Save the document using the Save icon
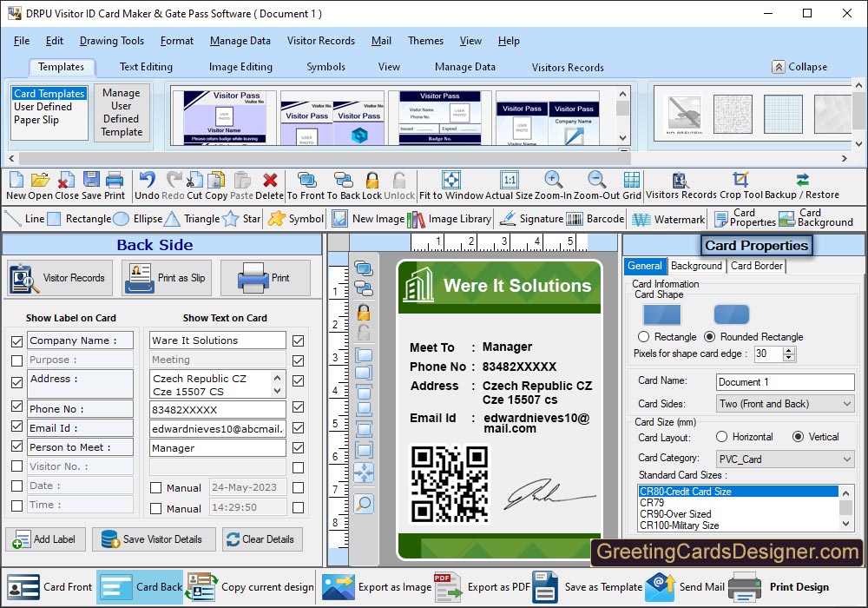 tap(91, 180)
